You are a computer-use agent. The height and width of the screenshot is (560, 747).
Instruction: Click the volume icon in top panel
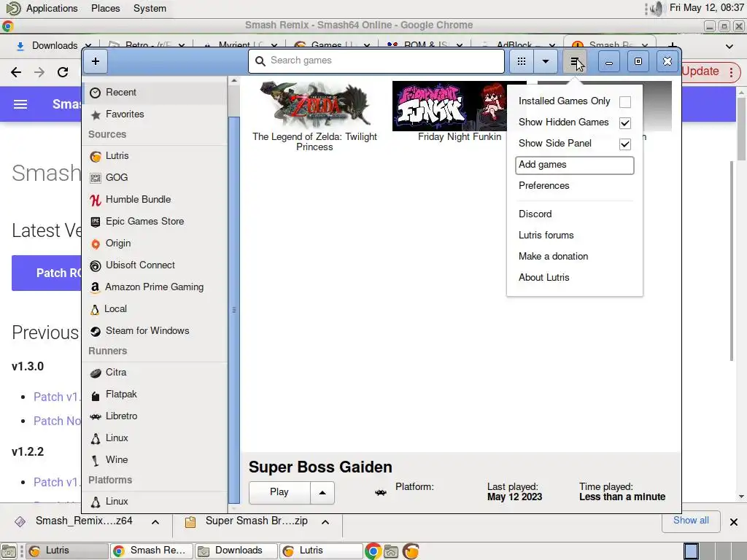(x=657, y=9)
